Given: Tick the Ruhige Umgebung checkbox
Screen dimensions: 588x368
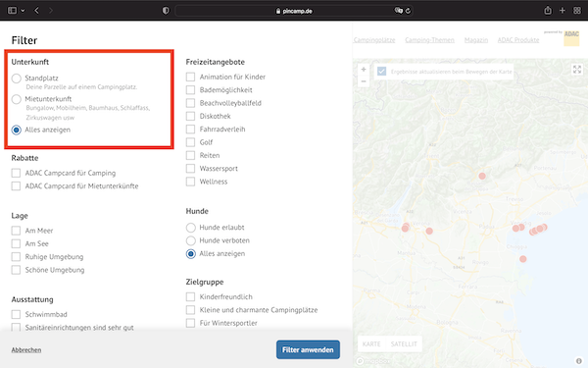Looking at the screenshot, I should pos(16,257).
